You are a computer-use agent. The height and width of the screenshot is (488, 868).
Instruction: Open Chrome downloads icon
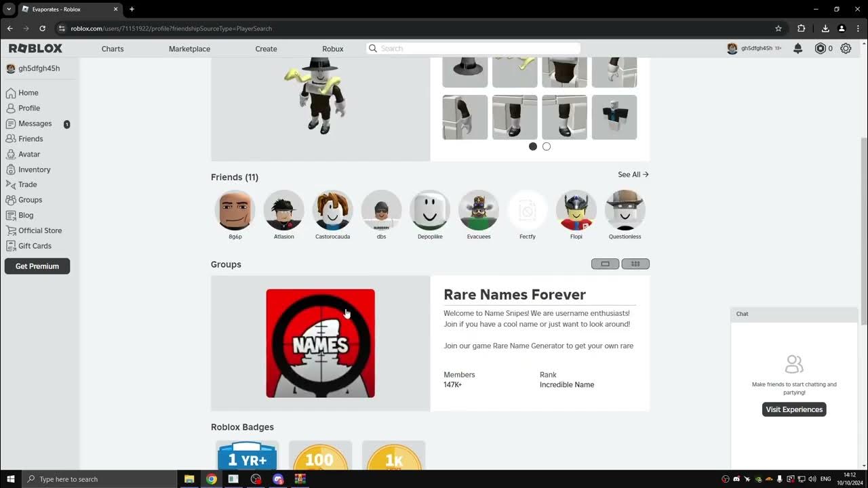[x=825, y=28]
